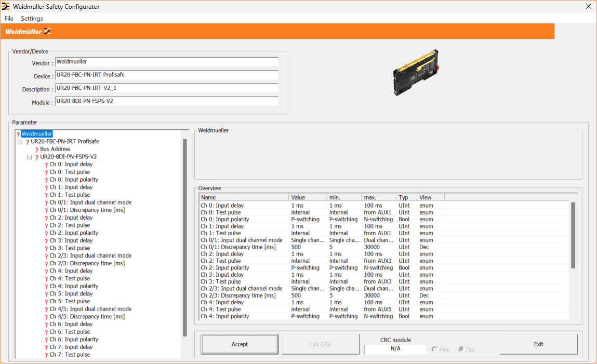Sort overview by the Name column header
The height and width of the screenshot is (364, 597).
244,197
